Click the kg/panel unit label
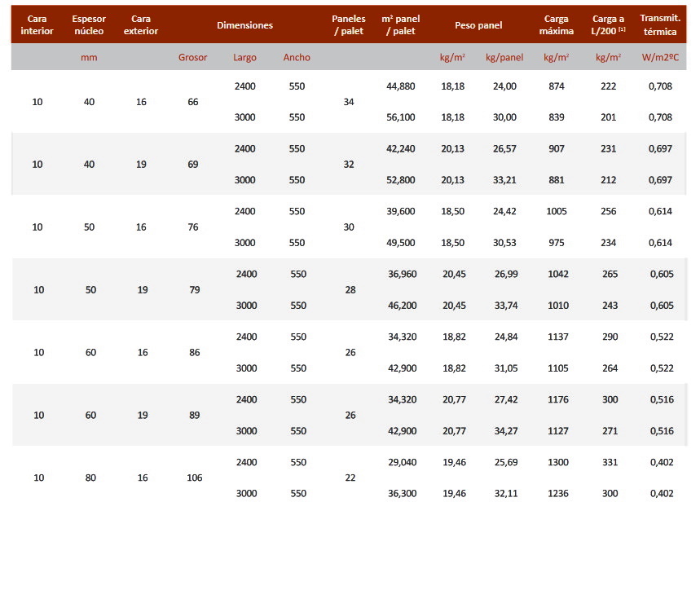 504,57
